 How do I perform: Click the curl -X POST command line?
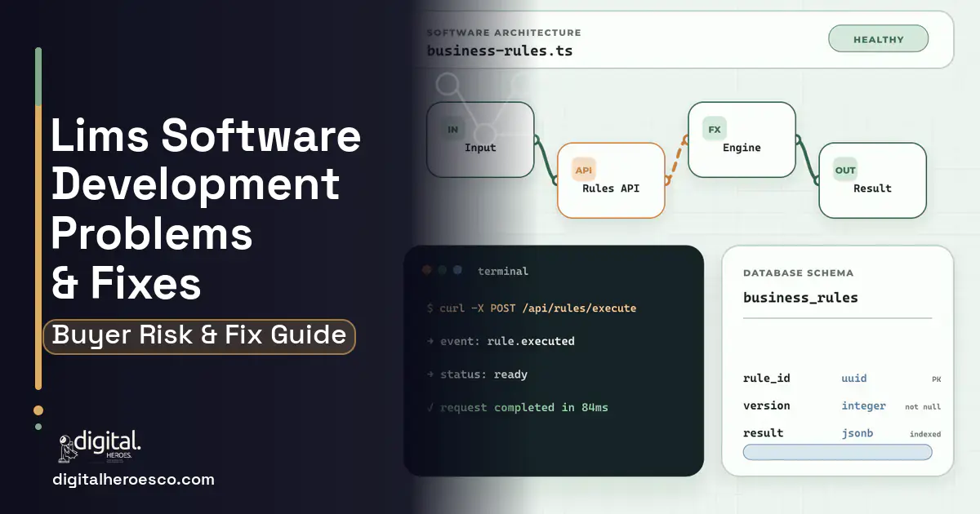coord(532,308)
